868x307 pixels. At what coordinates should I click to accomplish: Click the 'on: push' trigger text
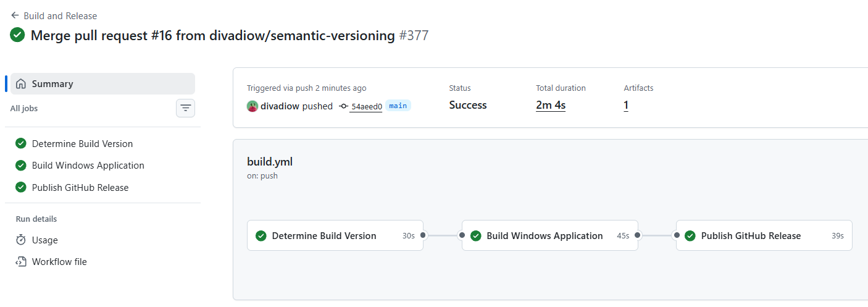(x=262, y=175)
